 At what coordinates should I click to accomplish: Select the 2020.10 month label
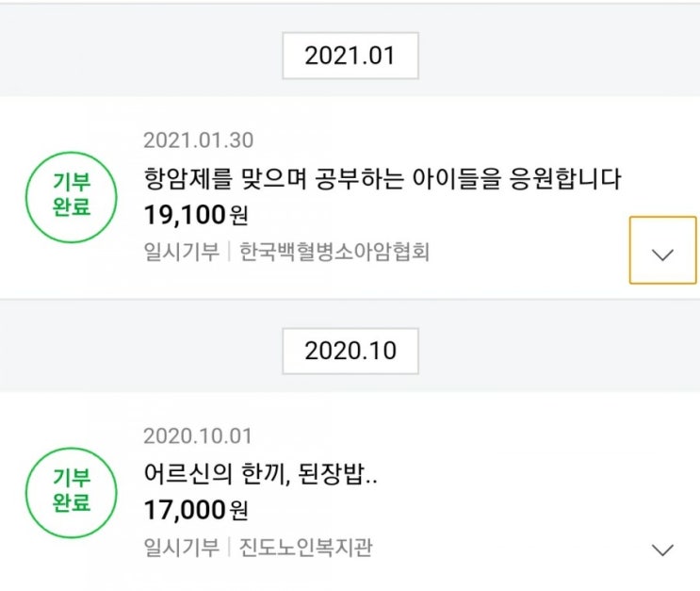point(350,351)
